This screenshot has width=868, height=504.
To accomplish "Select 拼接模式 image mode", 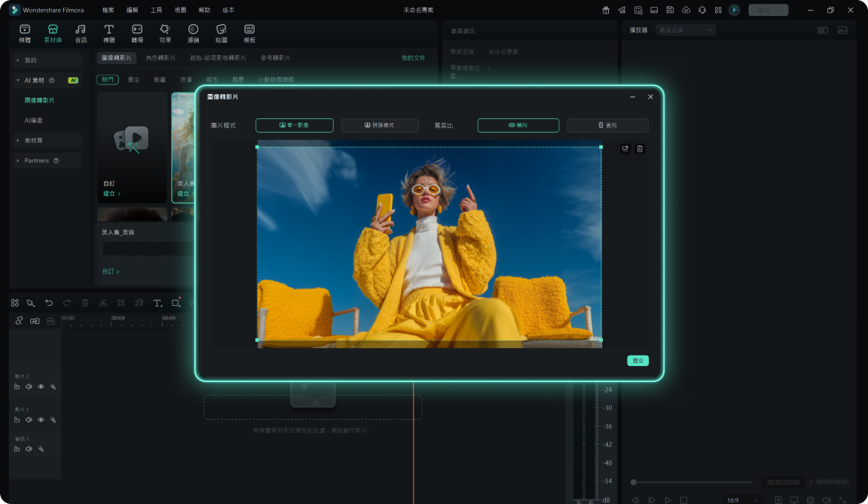I will point(380,126).
